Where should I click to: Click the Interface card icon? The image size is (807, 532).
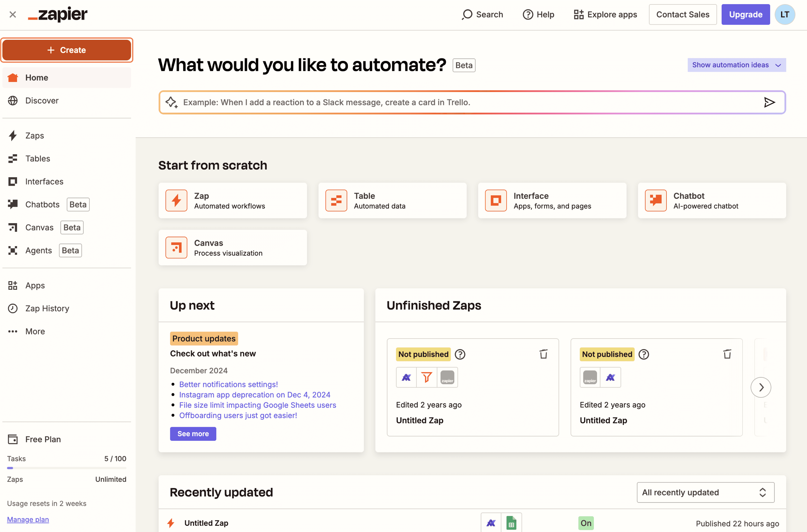tap(495, 200)
